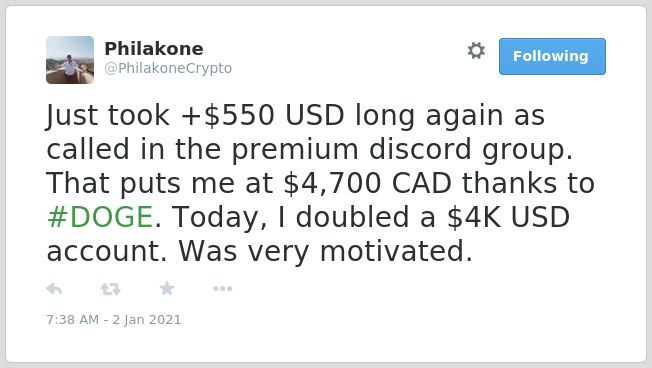Open the 7:38 AM timestamp permalink
Screen dimensions: 652x368
pos(114,320)
